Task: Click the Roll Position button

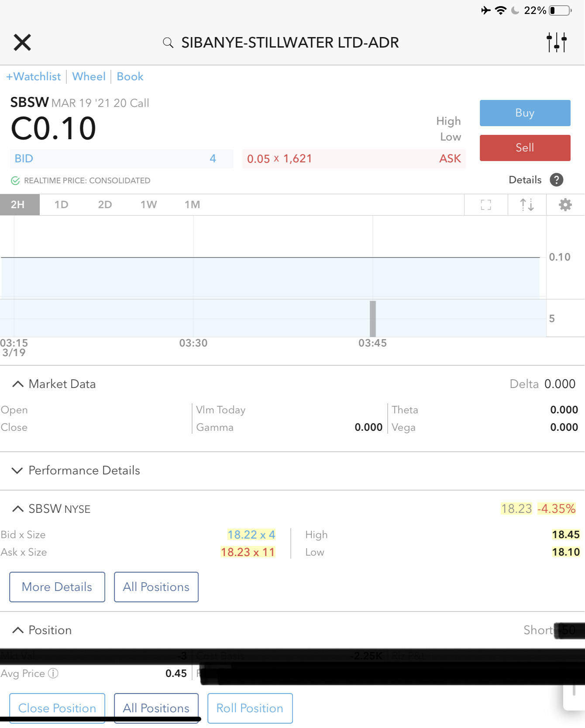Action: tap(250, 708)
